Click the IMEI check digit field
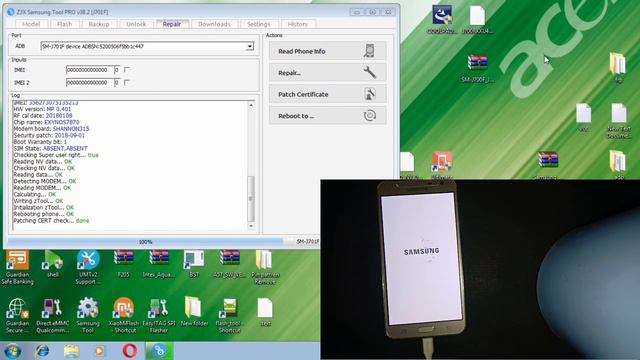Screen dimensions: 640x360 pyautogui.click(x=117, y=70)
